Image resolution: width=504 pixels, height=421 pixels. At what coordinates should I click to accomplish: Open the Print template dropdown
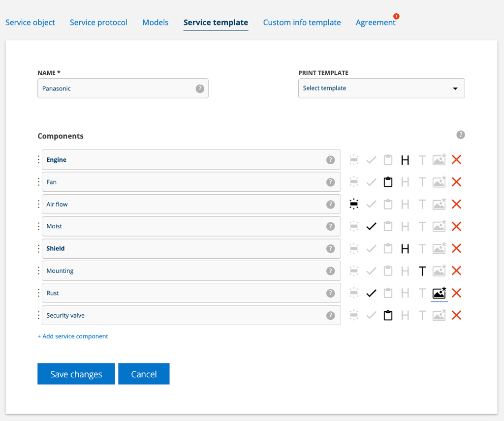point(381,89)
